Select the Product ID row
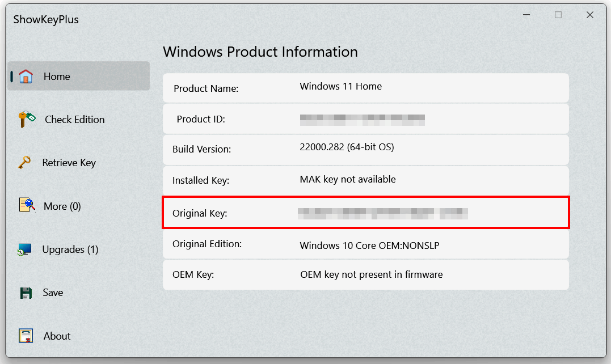 point(365,118)
